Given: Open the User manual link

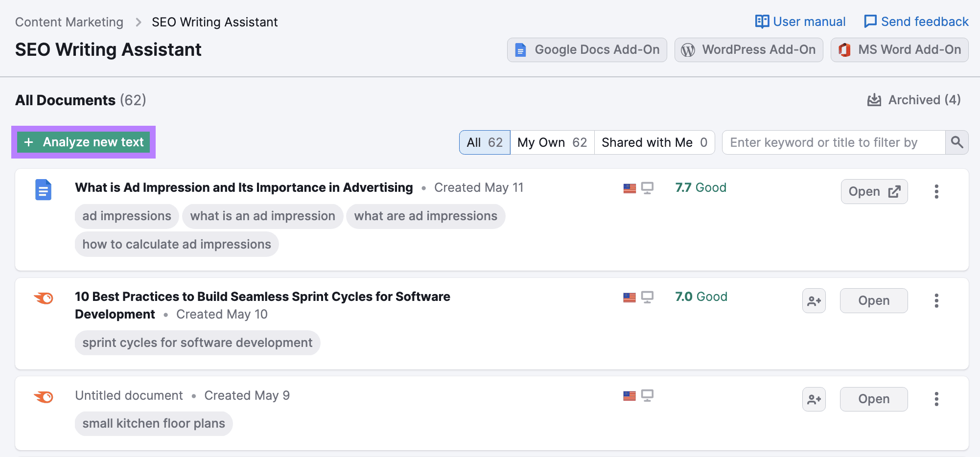Looking at the screenshot, I should pos(800,22).
